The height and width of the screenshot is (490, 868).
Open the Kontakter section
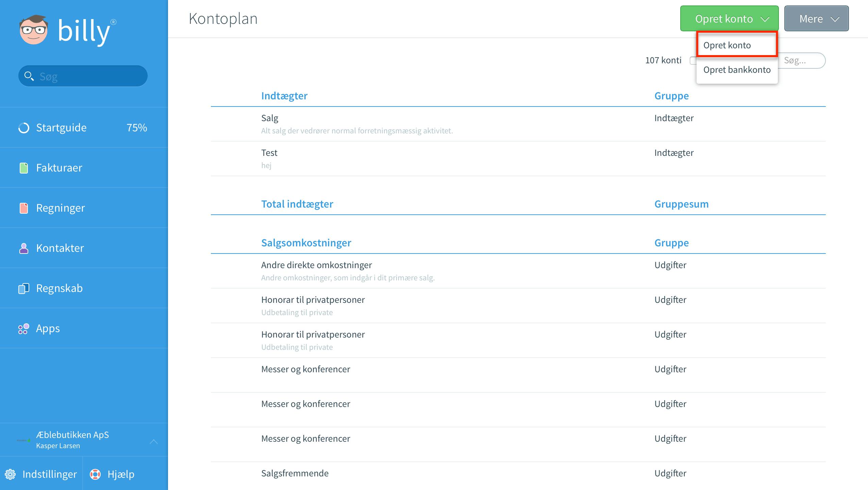(84, 248)
